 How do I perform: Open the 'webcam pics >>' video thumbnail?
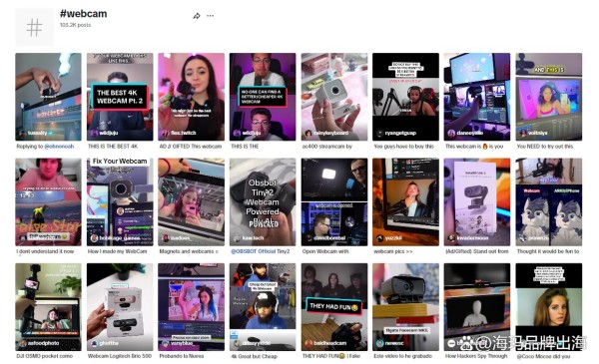tap(405, 201)
